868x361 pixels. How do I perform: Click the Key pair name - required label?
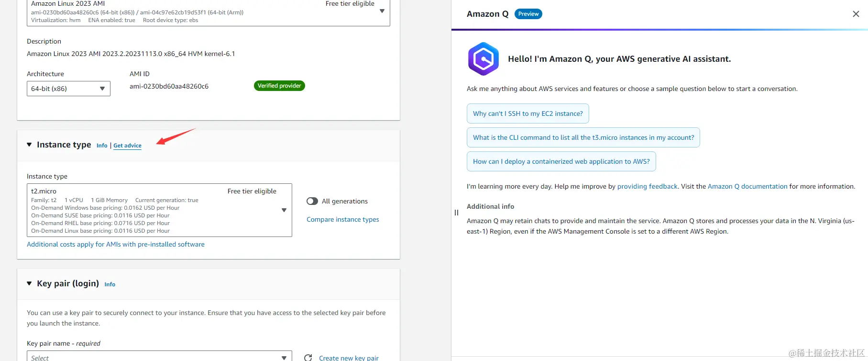click(x=64, y=343)
